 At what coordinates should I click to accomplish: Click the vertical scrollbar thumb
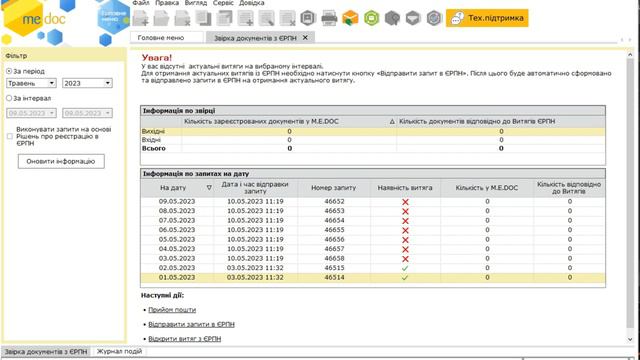pos(630,192)
